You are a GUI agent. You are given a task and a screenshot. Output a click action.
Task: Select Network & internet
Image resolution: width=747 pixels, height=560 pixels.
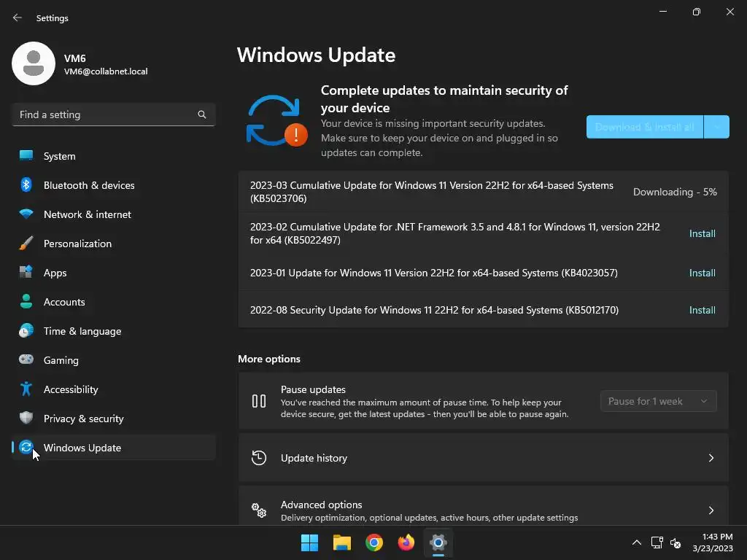point(114,214)
